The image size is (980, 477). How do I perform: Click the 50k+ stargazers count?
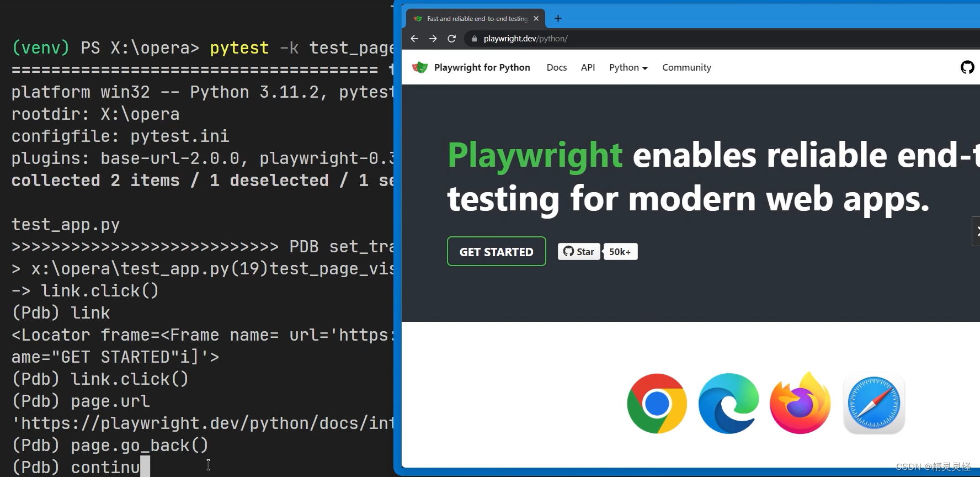coord(620,252)
